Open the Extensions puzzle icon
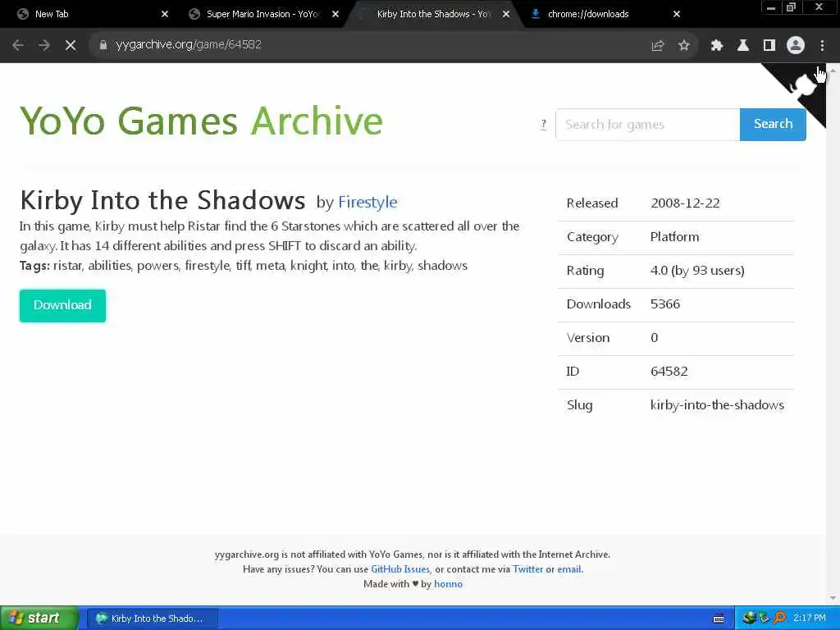 [717, 46]
